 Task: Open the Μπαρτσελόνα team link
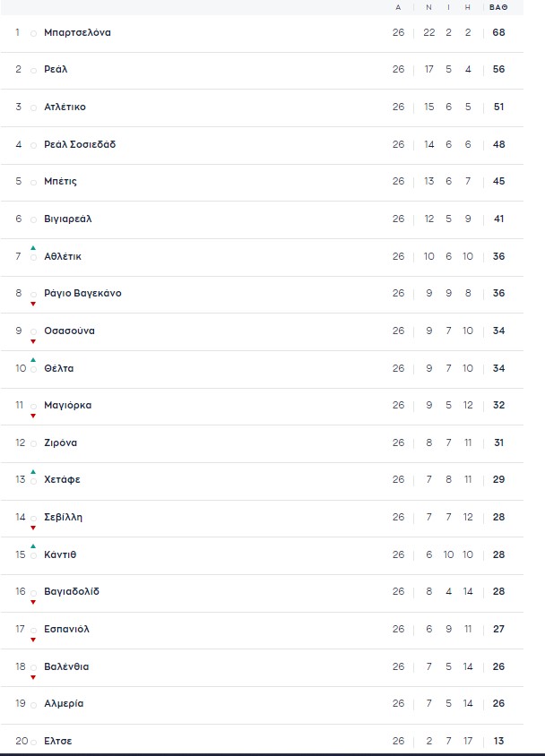point(77,32)
